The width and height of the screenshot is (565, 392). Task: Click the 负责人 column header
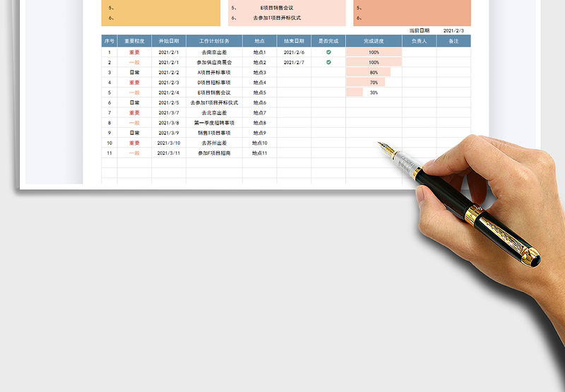click(x=419, y=41)
